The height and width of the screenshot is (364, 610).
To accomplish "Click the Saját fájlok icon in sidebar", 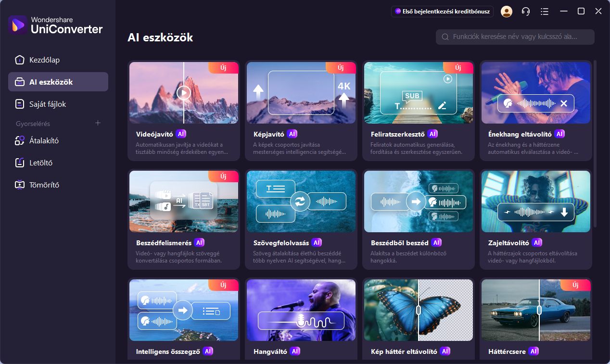I will (x=19, y=104).
